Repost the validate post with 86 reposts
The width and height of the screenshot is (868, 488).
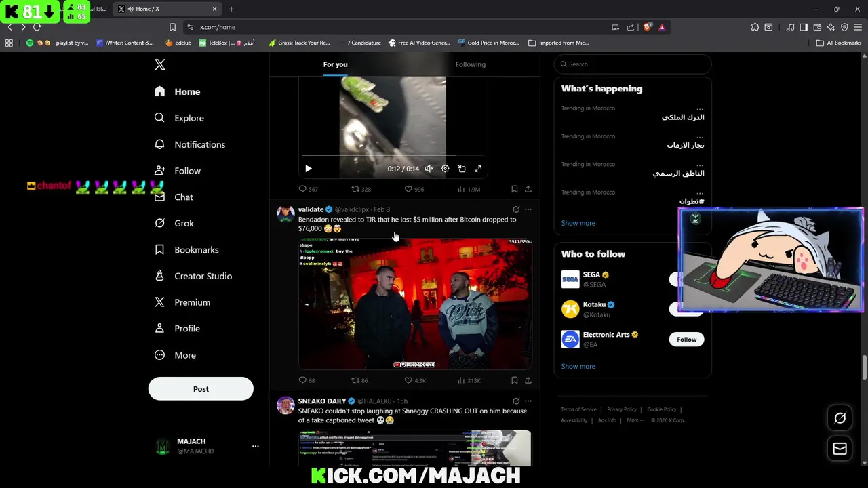(359, 380)
